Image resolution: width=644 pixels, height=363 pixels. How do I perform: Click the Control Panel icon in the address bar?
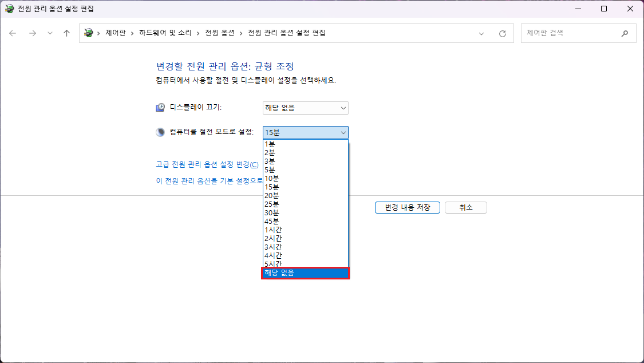tap(88, 33)
